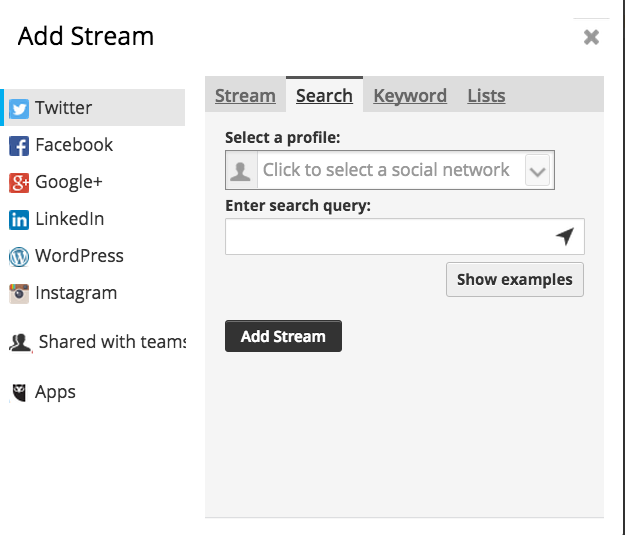Select LinkedIn network label
Image resolution: width=625 pixels, height=535 pixels.
70,219
